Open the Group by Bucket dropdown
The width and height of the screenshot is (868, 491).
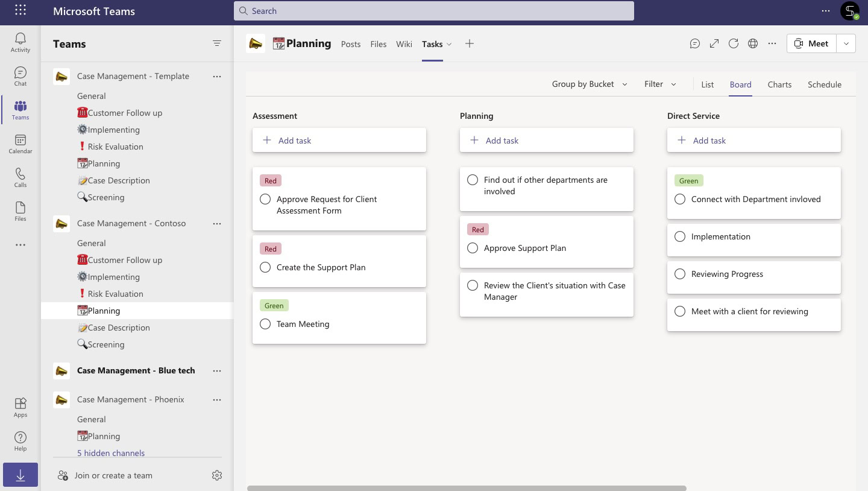590,84
